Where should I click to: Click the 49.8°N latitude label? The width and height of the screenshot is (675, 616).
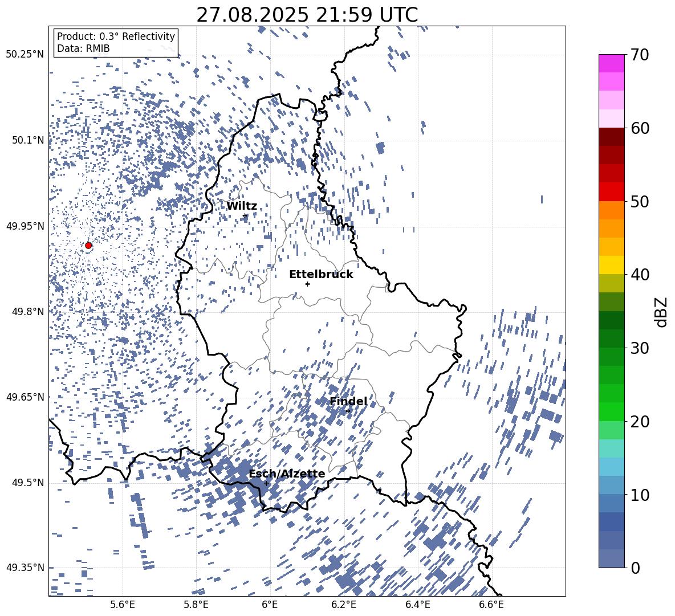(x=28, y=312)
